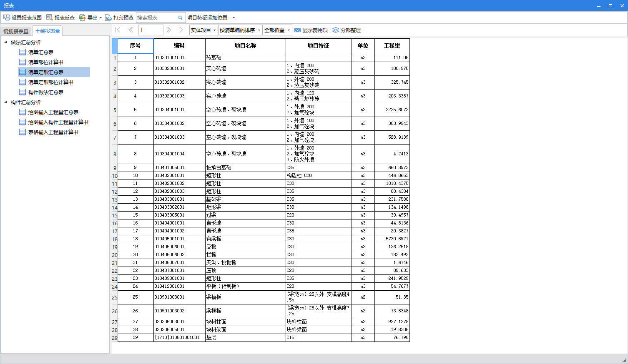Go to first page arrow
Viewport: 628px width, 364px height.
(118, 30)
